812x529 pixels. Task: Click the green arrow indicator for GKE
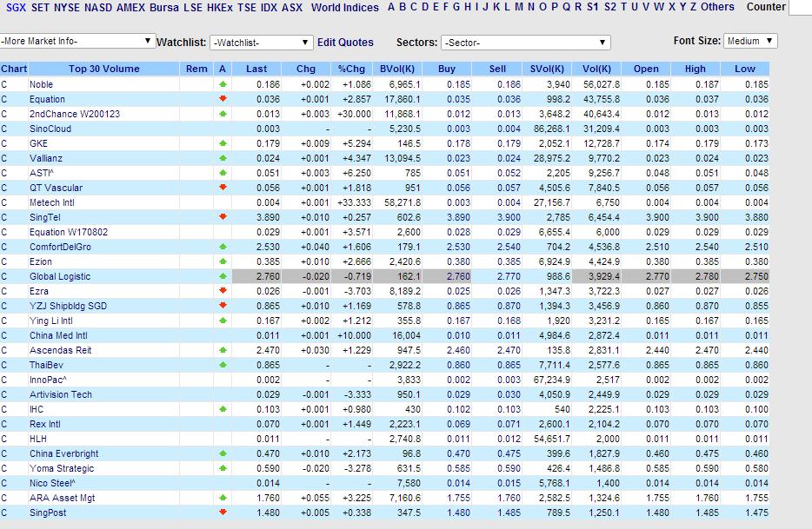tap(224, 143)
